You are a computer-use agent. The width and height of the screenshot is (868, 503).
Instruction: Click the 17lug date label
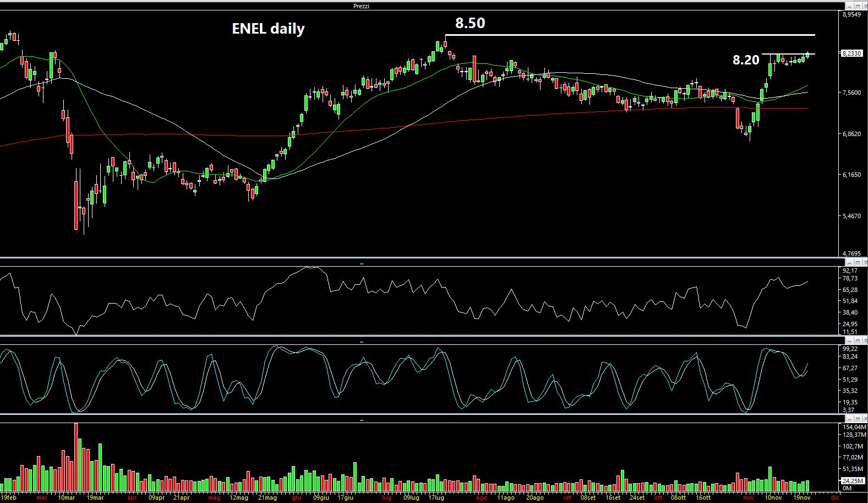click(436, 497)
